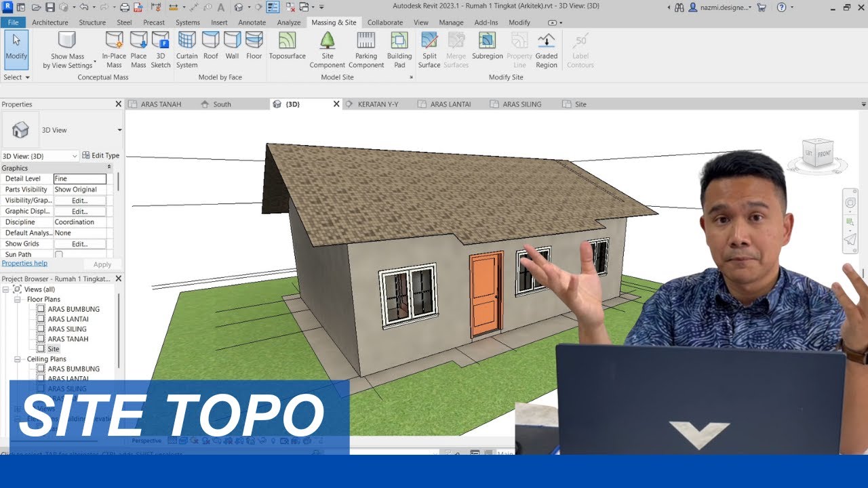Open the File menu
Screen dimensions: 868x488
click(14, 22)
